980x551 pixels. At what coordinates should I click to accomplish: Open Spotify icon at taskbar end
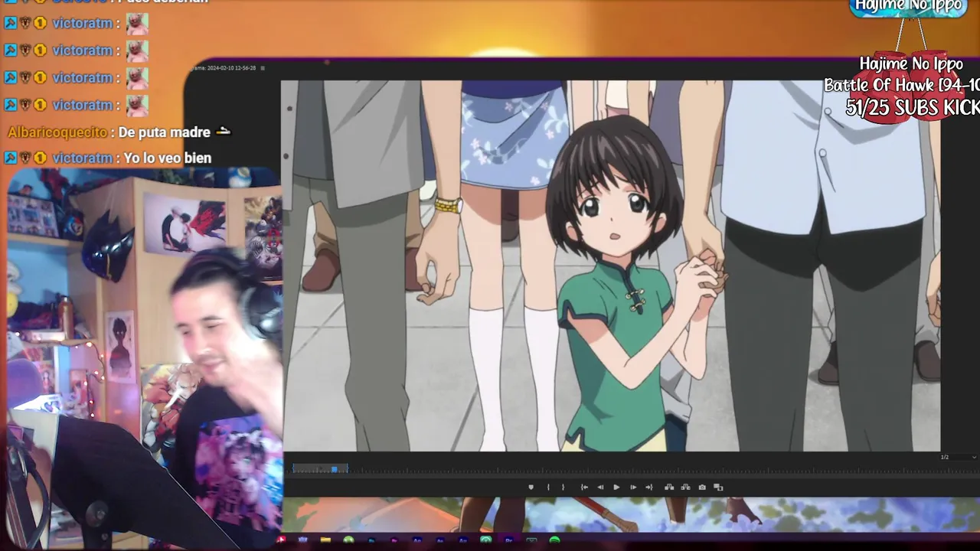pyautogui.click(x=554, y=540)
